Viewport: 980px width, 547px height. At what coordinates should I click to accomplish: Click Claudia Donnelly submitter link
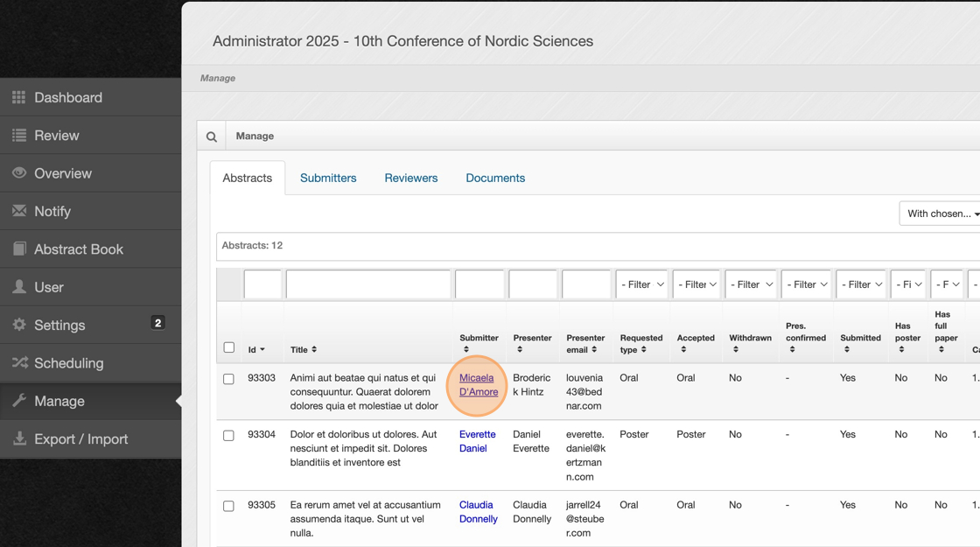[478, 512]
